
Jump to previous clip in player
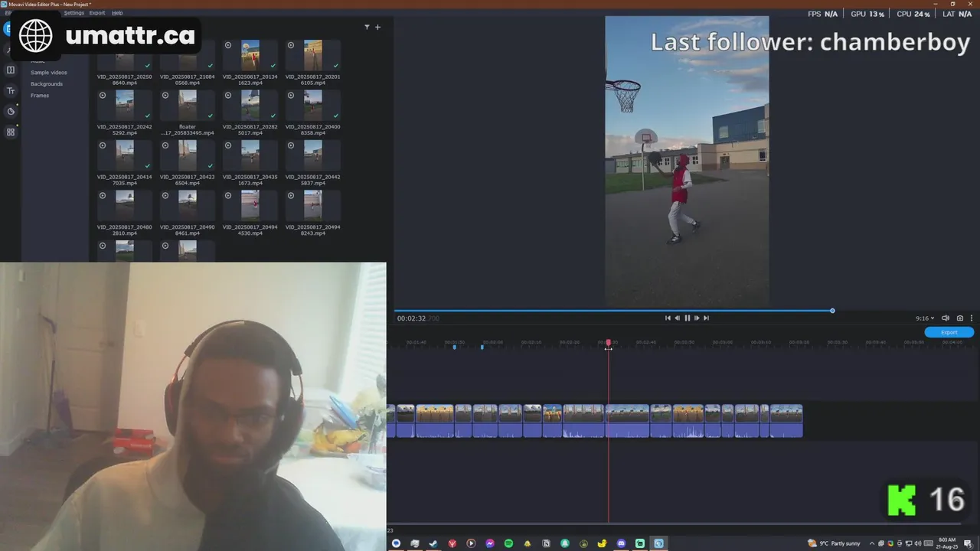tap(668, 318)
